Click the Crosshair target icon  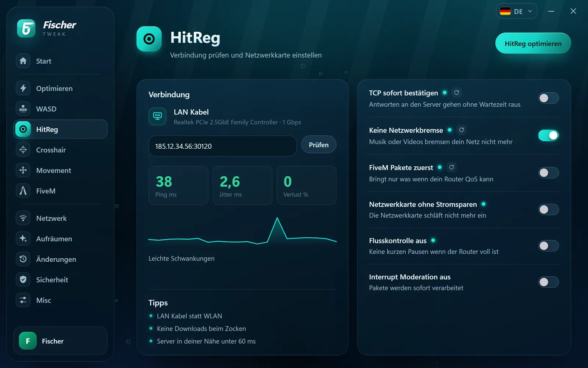(x=23, y=150)
